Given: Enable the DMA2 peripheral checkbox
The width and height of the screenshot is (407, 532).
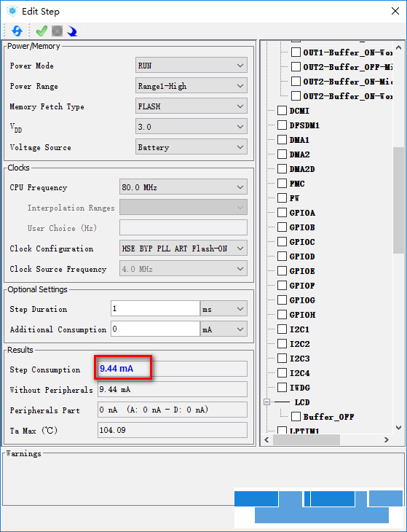Looking at the screenshot, I should (282, 154).
